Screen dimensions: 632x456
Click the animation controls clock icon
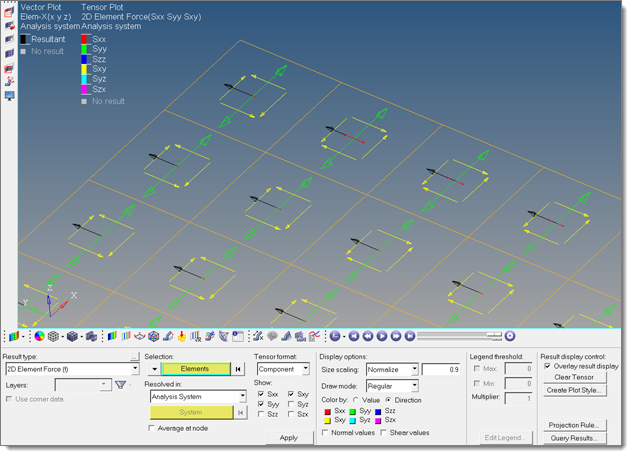(335, 337)
